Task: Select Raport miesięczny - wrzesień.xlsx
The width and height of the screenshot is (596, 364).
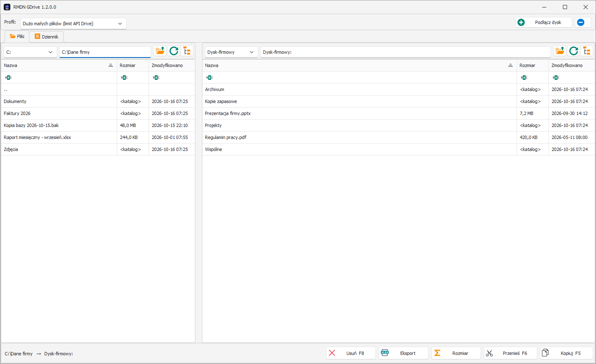Action: coord(98,137)
